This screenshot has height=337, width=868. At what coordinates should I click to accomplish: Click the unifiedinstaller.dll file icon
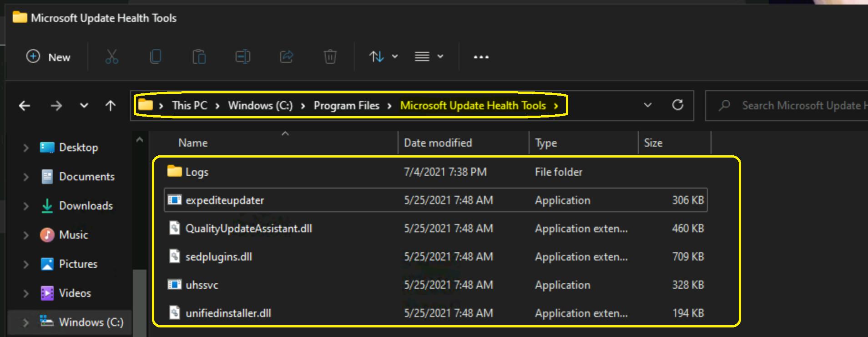click(x=175, y=312)
